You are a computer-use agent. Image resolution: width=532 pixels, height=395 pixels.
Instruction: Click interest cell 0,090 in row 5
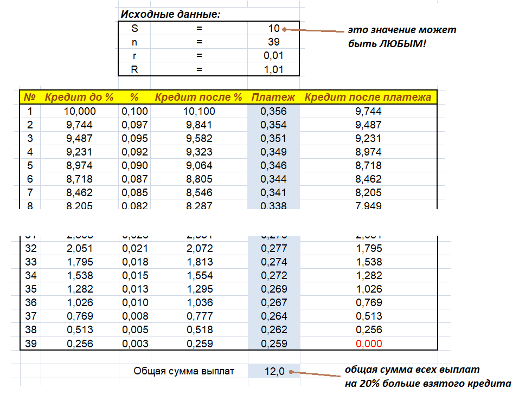[134, 165]
